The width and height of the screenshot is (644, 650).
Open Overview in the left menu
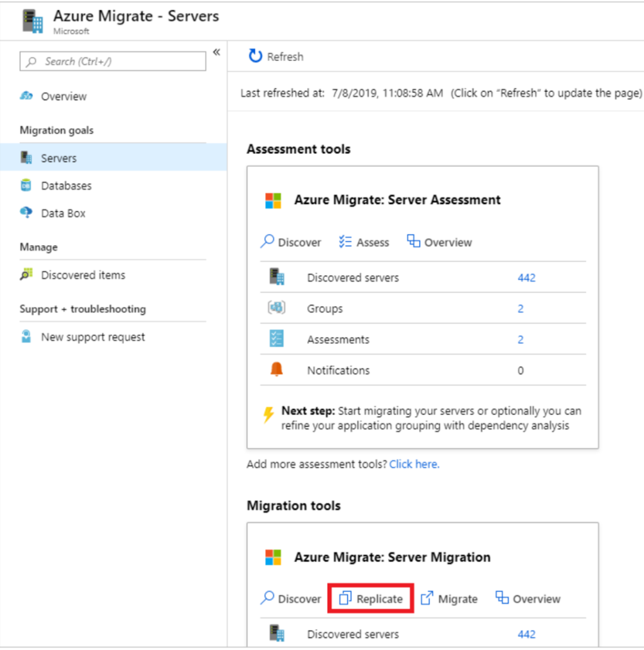[64, 97]
